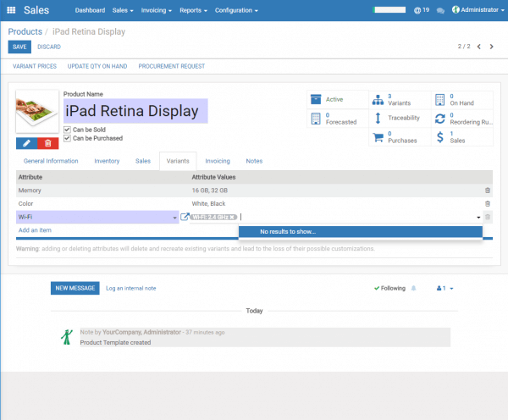Click Add an item link
Screen dimensions: 508x420
[x=35, y=230]
